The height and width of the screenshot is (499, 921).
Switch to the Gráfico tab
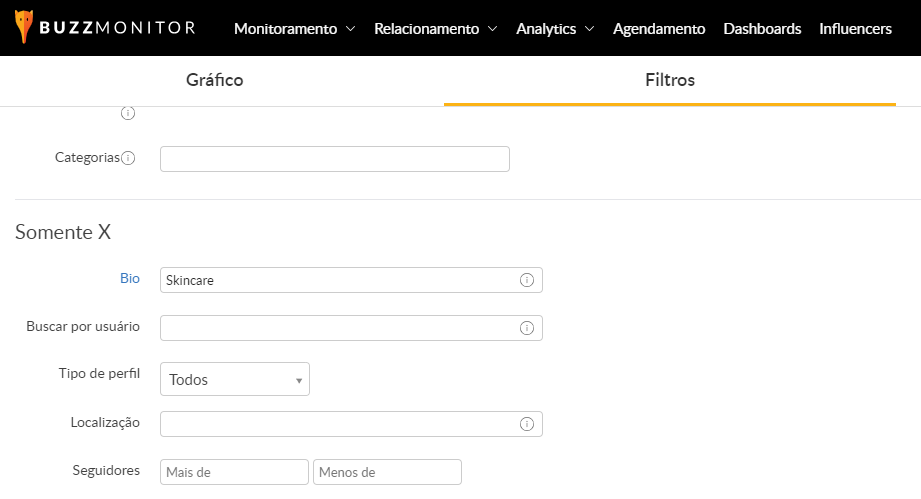click(x=215, y=80)
